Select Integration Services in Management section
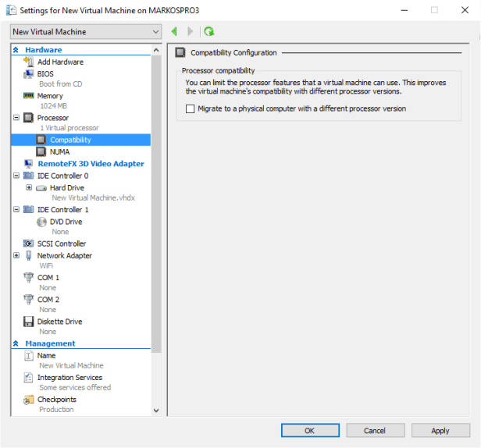The image size is (481, 448). coord(69,378)
